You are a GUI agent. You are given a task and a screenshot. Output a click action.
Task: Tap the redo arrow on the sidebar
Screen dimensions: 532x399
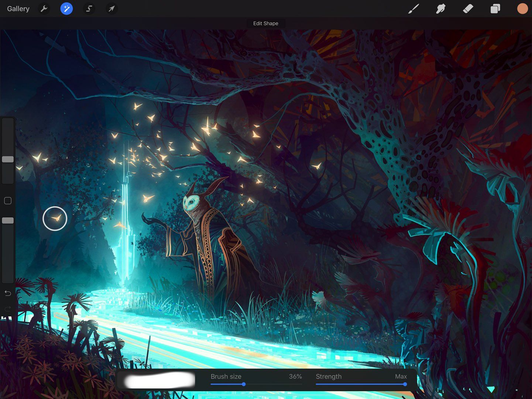tap(7, 309)
